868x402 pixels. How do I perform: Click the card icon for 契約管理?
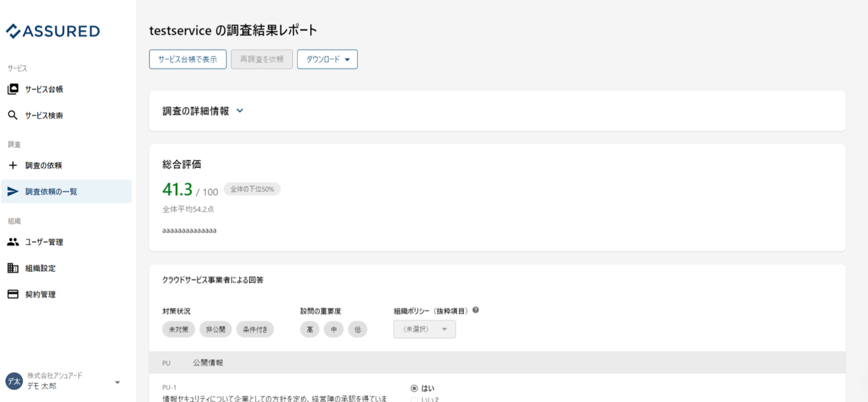pos(13,294)
